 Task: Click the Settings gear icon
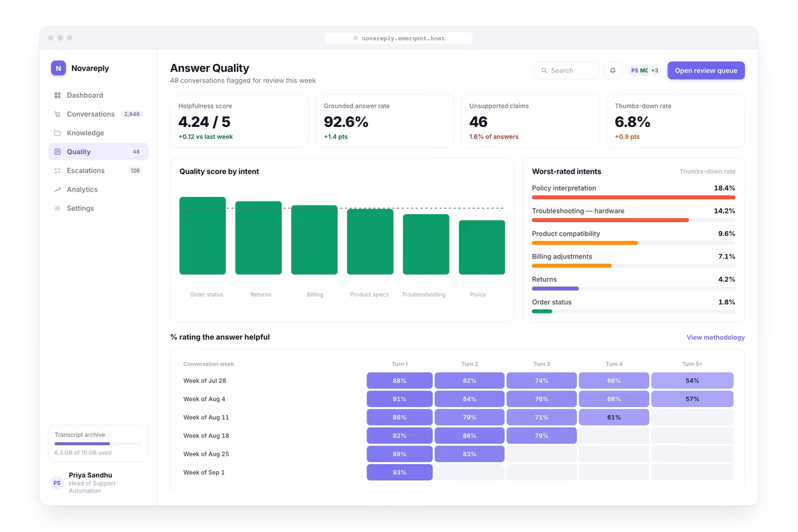tap(57, 208)
